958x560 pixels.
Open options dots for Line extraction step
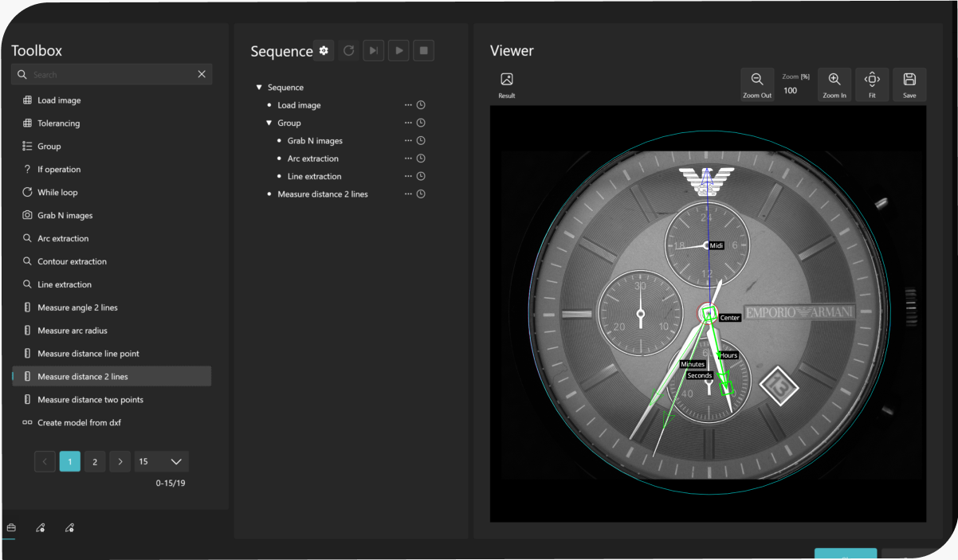click(x=408, y=176)
